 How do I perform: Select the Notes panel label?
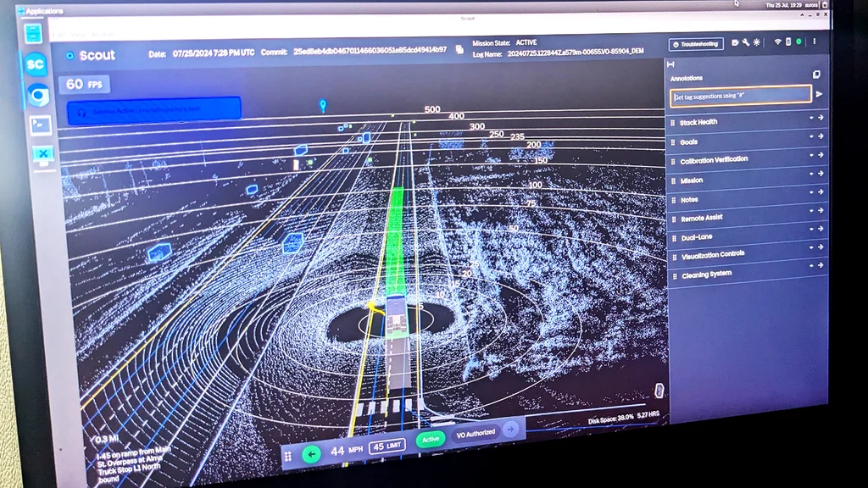pos(689,200)
